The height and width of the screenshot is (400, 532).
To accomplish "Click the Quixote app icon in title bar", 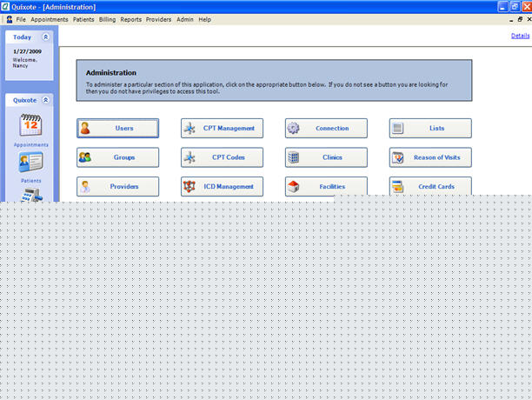I will (5, 6).
